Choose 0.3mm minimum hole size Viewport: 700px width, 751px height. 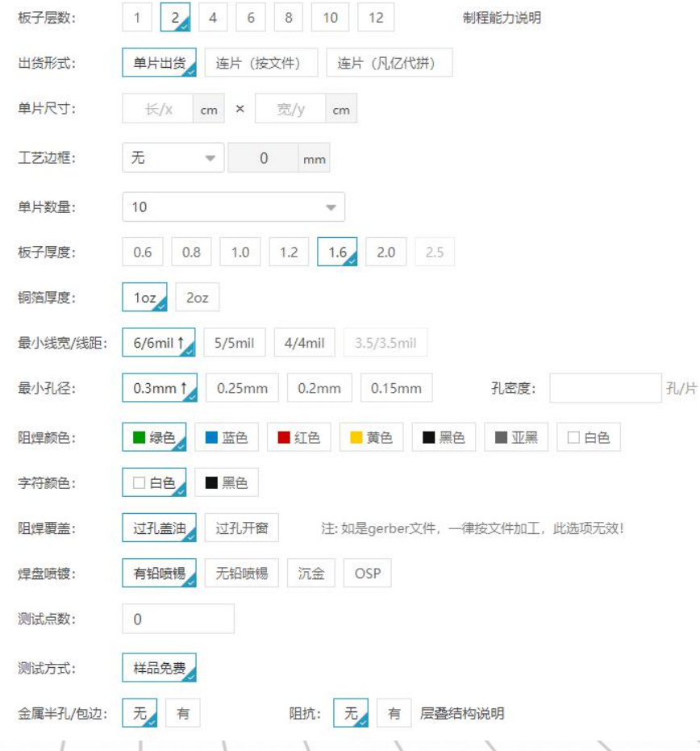[160, 387]
